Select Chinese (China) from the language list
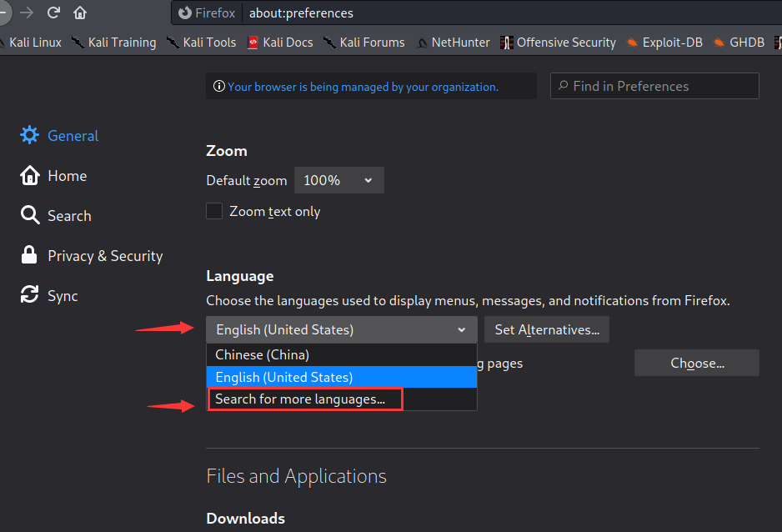The image size is (782, 532). click(x=263, y=354)
